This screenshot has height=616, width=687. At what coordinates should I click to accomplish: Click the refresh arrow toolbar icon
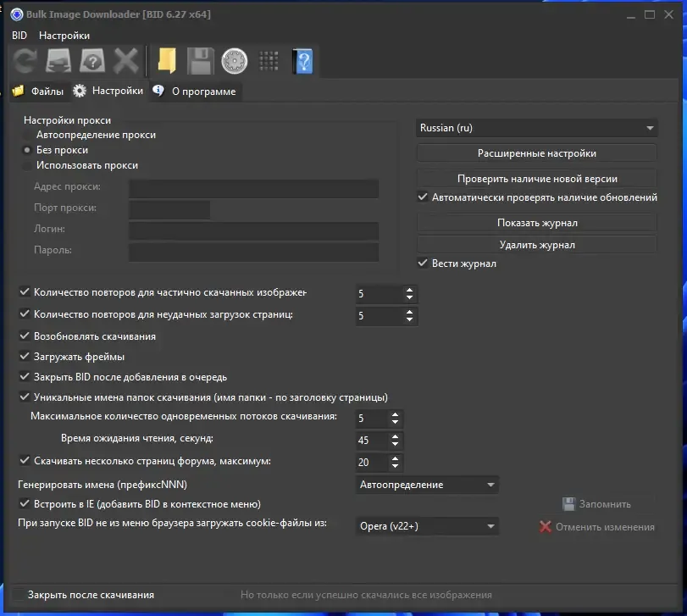point(25,61)
